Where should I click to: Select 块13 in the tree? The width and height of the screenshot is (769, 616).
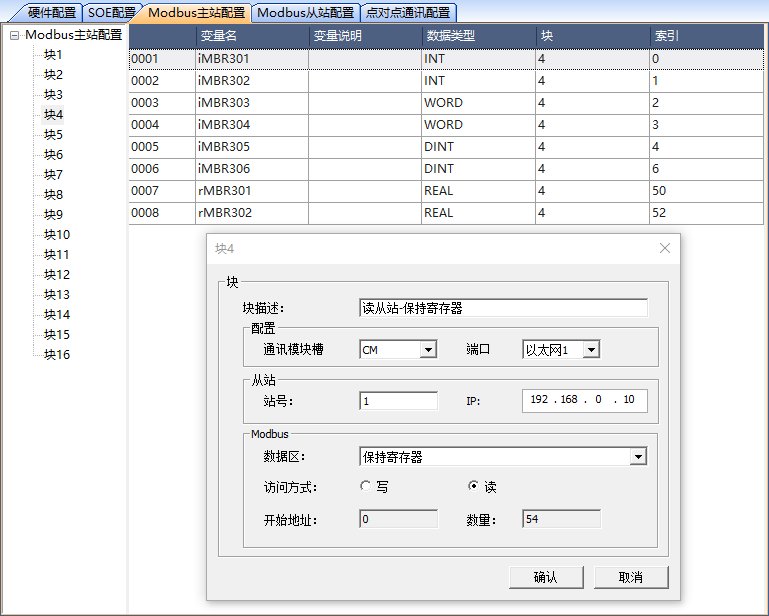(56, 295)
